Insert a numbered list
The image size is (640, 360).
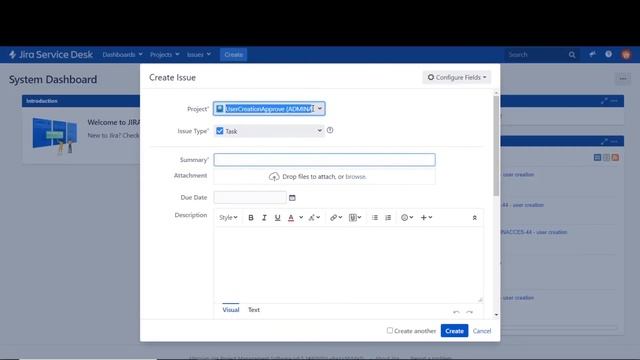[388, 218]
